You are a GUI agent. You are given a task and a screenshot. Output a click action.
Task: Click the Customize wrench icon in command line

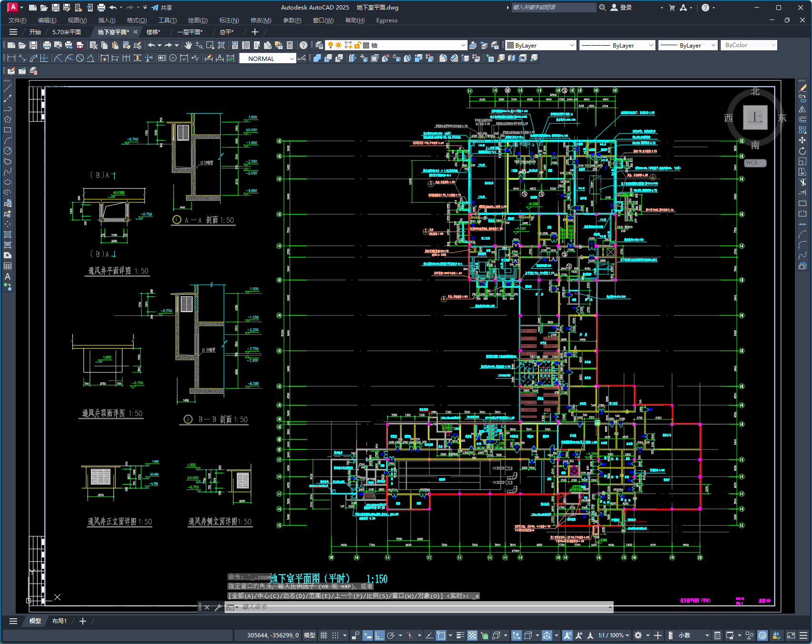tap(218, 607)
